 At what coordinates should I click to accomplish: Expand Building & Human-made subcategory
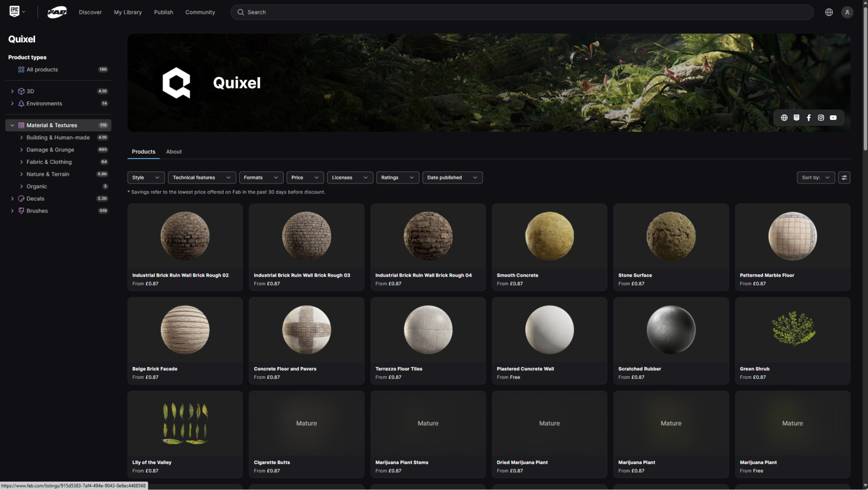[21, 137]
